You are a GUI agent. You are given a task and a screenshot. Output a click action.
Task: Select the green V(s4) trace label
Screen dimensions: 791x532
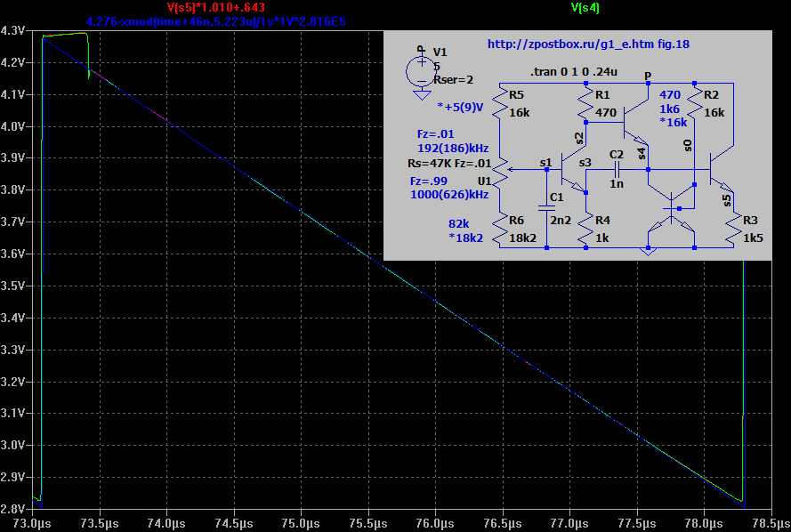coord(585,7)
